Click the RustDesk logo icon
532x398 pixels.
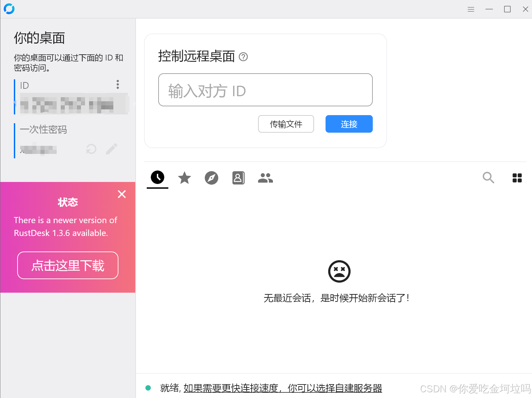(9, 9)
